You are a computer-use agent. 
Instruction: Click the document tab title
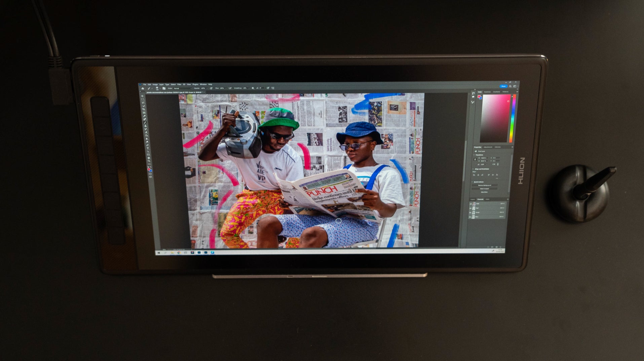pyautogui.click(x=174, y=92)
